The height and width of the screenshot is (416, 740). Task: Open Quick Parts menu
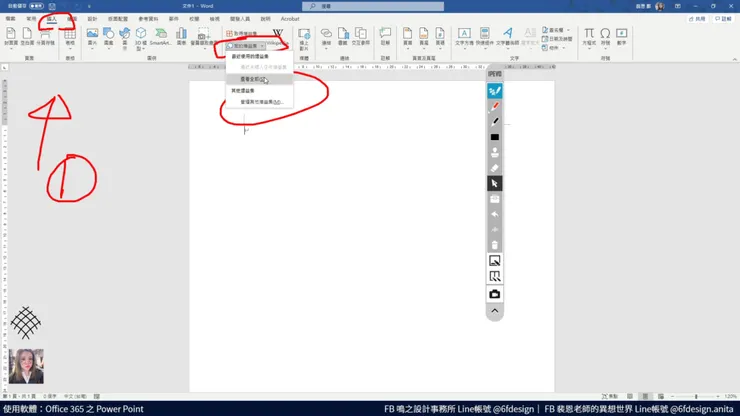[485, 37]
